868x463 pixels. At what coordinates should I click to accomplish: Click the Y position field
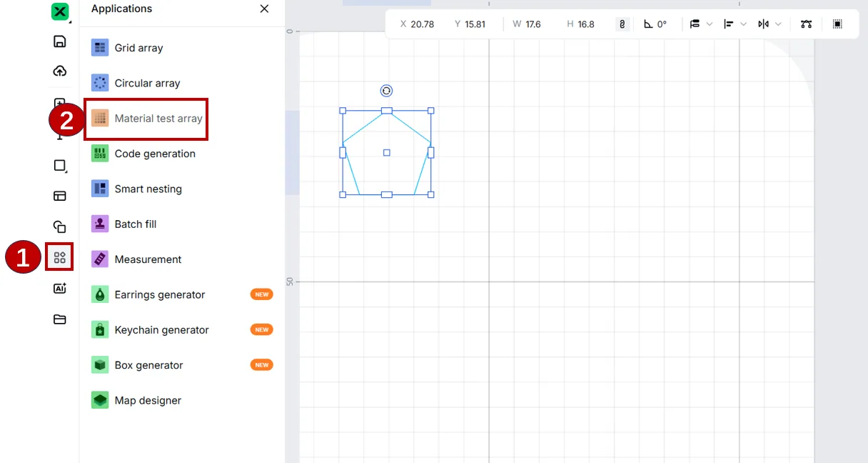[471, 24]
